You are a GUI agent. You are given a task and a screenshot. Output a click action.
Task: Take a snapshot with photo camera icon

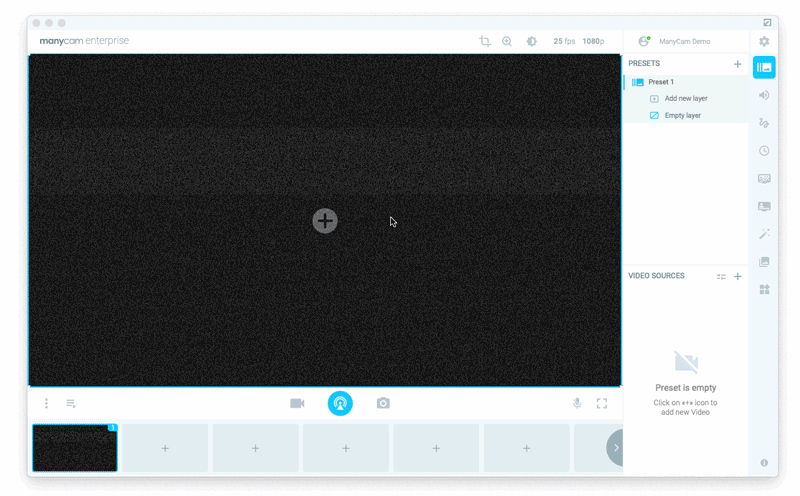point(383,404)
